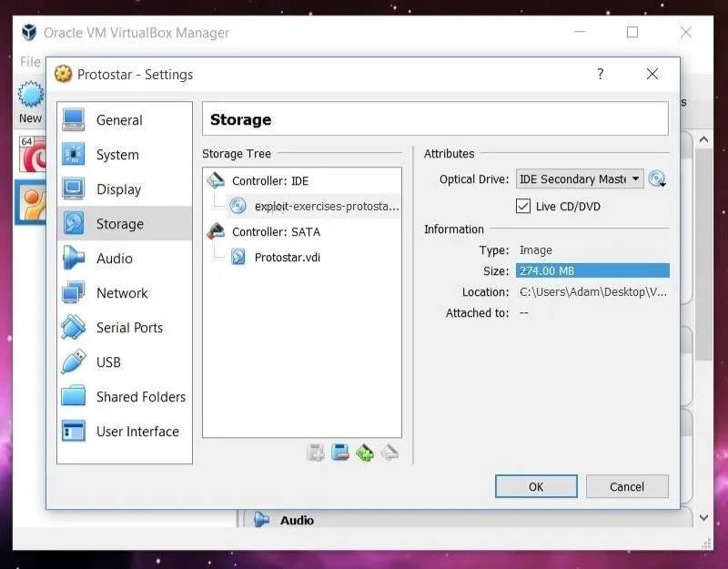Switch to Display settings

click(125, 189)
